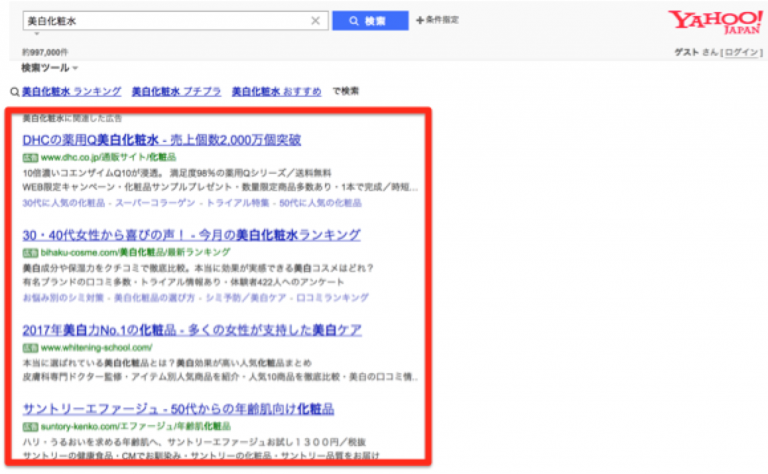Viewport: 768px width, 474px height.
Task: Click the magnifier icon beside related searches
Action: click(15, 92)
